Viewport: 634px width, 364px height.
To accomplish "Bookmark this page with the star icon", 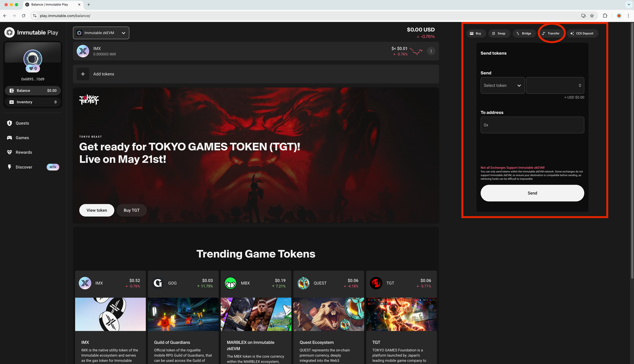I will (x=592, y=16).
